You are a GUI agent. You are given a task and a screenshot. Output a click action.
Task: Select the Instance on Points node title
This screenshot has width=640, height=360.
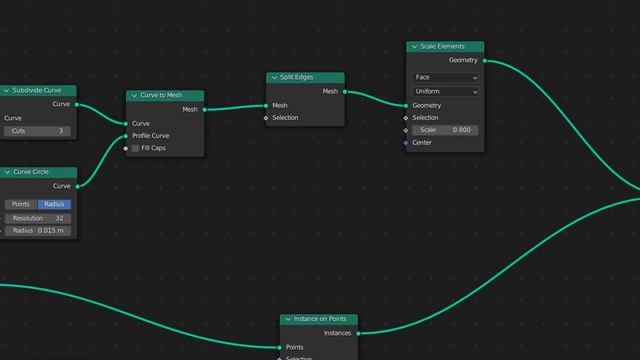tap(320, 319)
